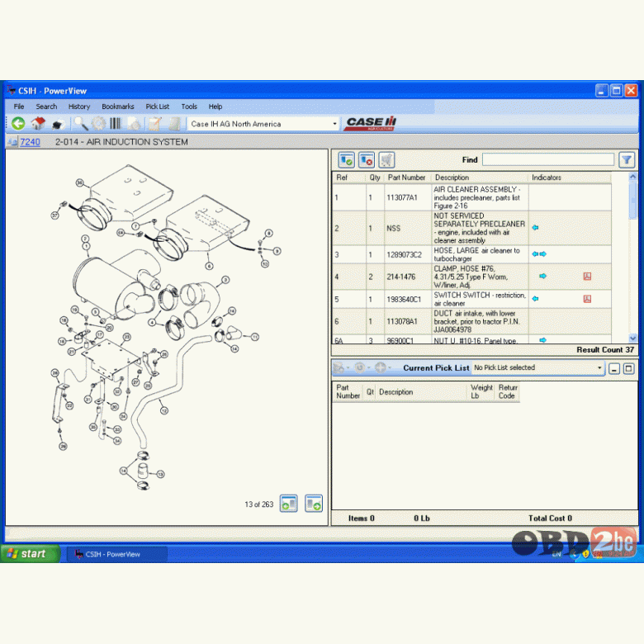
Task: Open search with magnifying glass icon
Action: (x=81, y=124)
